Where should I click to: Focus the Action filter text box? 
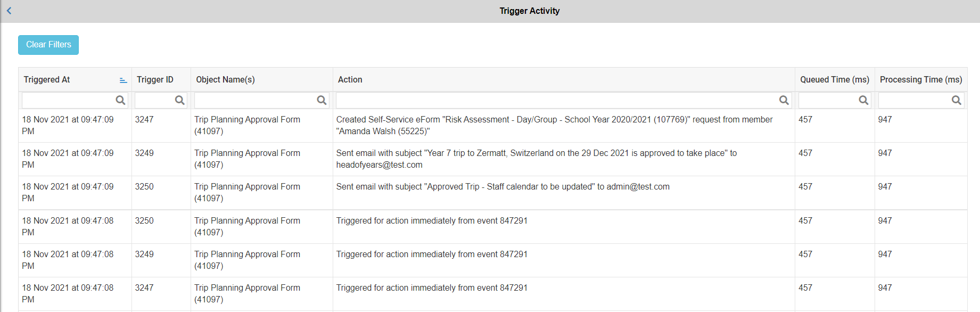[557, 100]
